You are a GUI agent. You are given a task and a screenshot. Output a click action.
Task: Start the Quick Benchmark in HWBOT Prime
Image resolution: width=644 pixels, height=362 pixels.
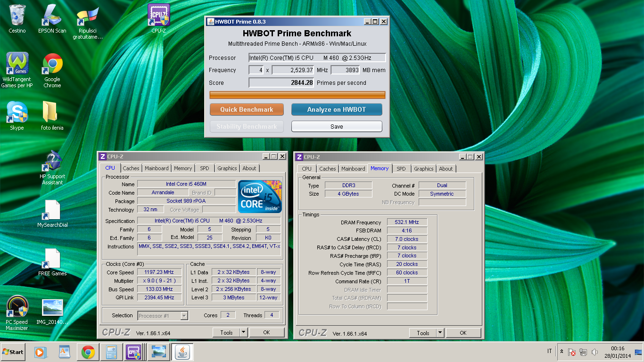[x=247, y=109]
